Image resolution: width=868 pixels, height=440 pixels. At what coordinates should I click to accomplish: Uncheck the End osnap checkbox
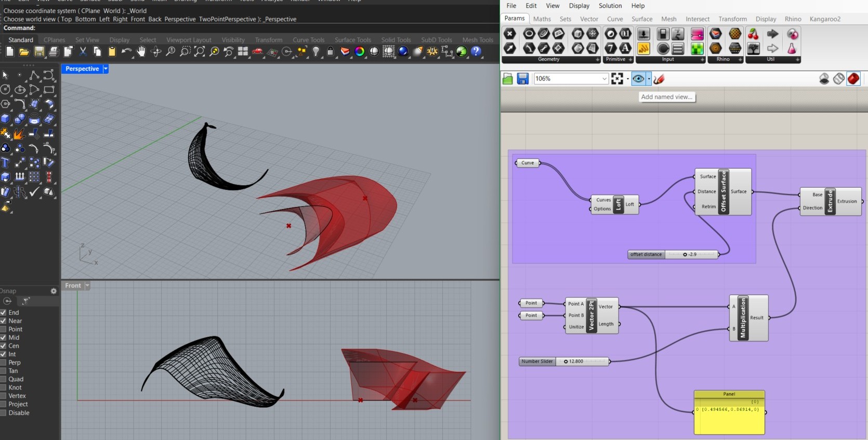pos(3,313)
